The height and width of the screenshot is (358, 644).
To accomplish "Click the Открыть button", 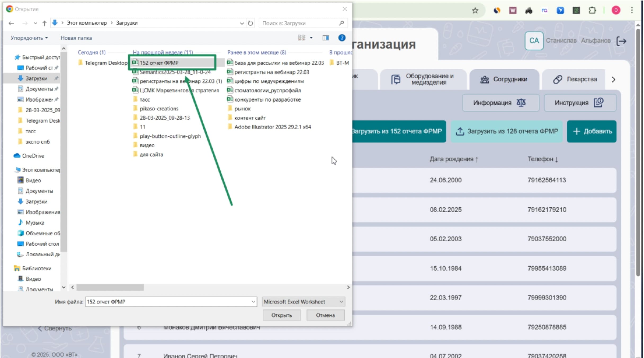I will (281, 315).
